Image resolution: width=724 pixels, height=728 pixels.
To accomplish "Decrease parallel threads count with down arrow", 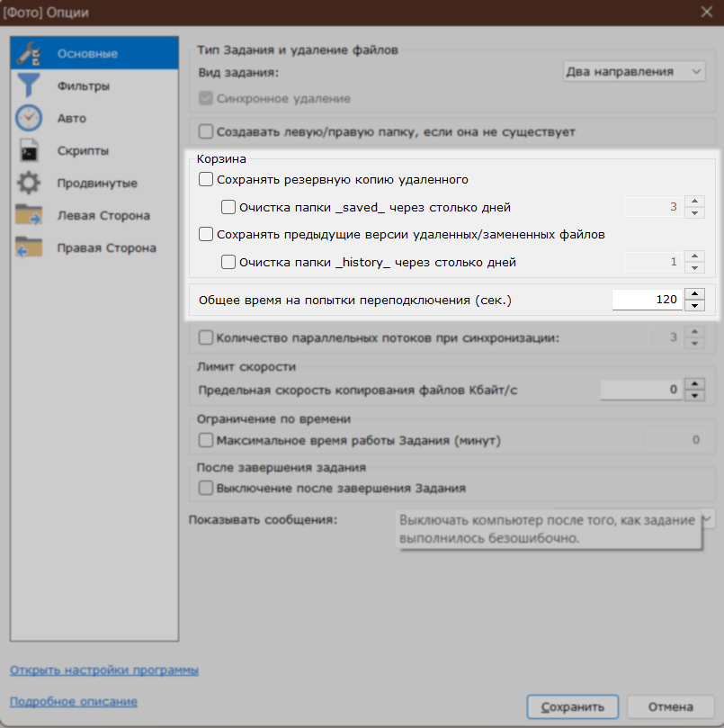I will [x=694, y=343].
